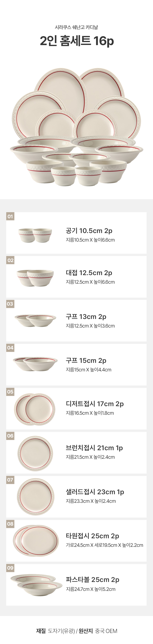Click the 타원접시 25cm oval plates image
Viewport: 153px width, 644px height.
pyautogui.click(x=36, y=541)
